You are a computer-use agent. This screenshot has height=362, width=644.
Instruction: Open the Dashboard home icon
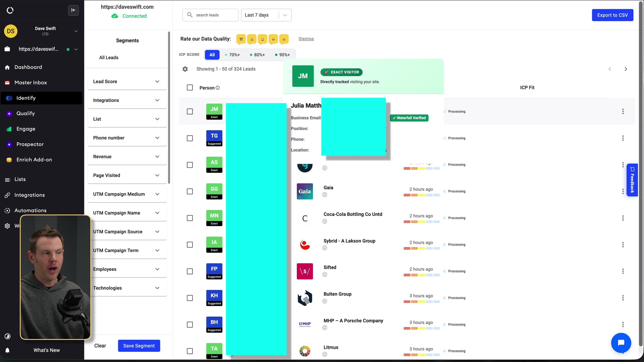point(7,67)
